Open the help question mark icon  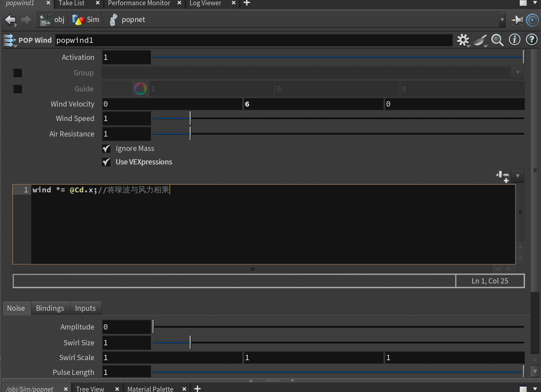click(x=531, y=40)
